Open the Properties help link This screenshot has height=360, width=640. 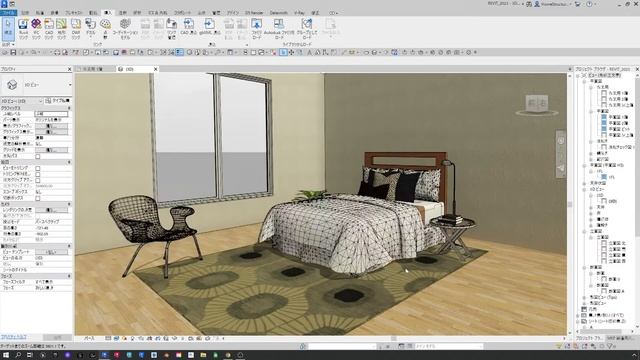tap(13, 337)
